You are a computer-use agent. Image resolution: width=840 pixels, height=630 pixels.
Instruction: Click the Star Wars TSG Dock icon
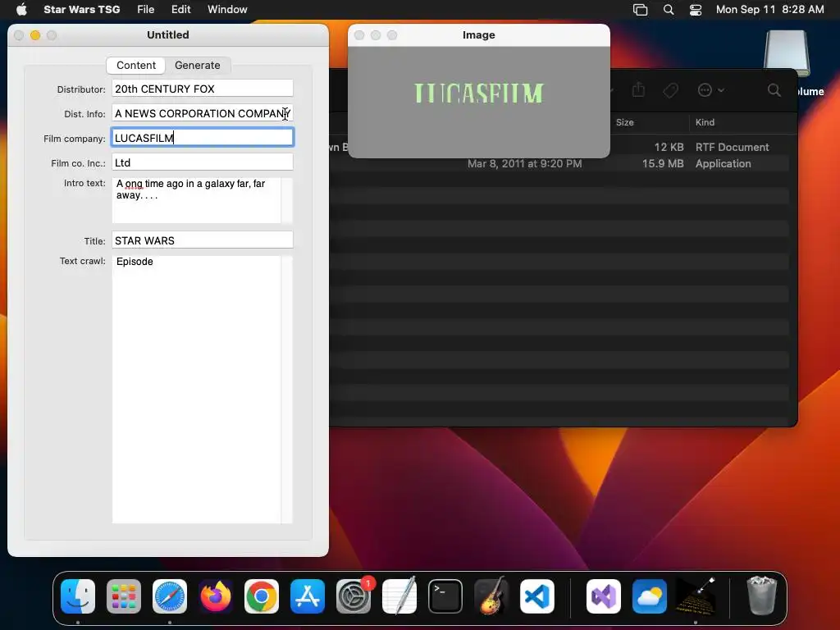tap(696, 596)
